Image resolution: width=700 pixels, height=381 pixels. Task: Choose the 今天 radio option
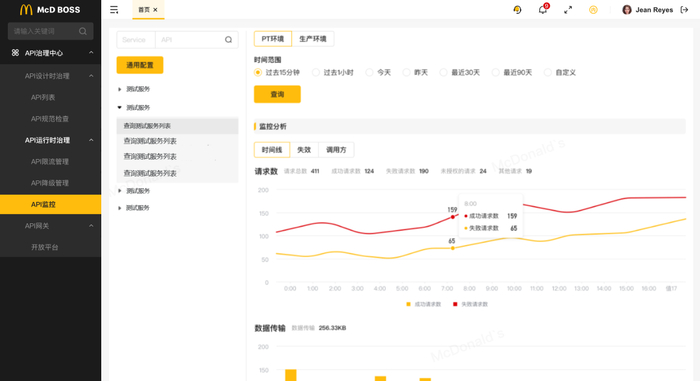pyautogui.click(x=369, y=72)
